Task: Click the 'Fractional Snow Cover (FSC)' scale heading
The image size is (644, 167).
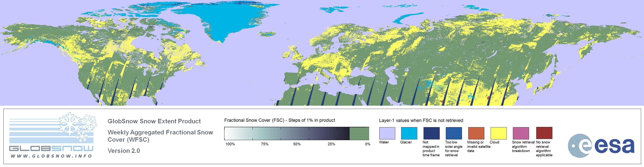Action: coord(280,120)
